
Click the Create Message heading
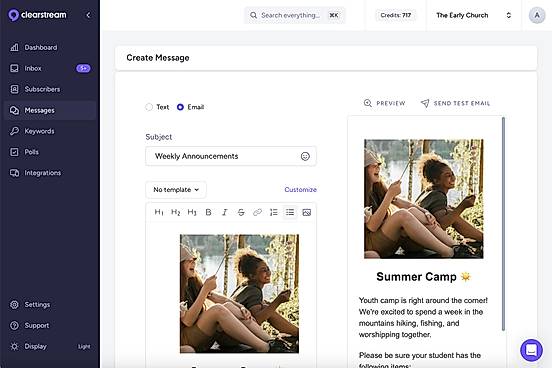(x=158, y=58)
